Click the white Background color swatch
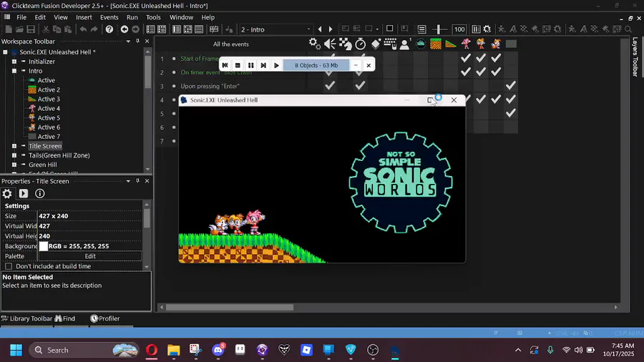Viewport: 644px width, 362px height. tap(44, 246)
